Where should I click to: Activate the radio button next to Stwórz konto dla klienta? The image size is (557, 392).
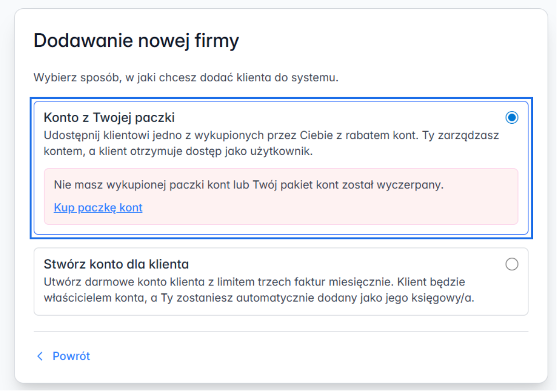click(x=512, y=264)
